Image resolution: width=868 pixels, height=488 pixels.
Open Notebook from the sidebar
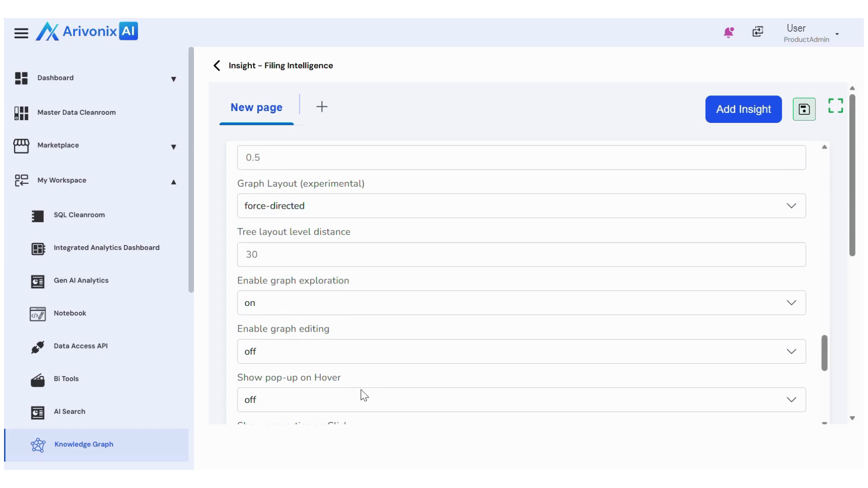(x=70, y=313)
